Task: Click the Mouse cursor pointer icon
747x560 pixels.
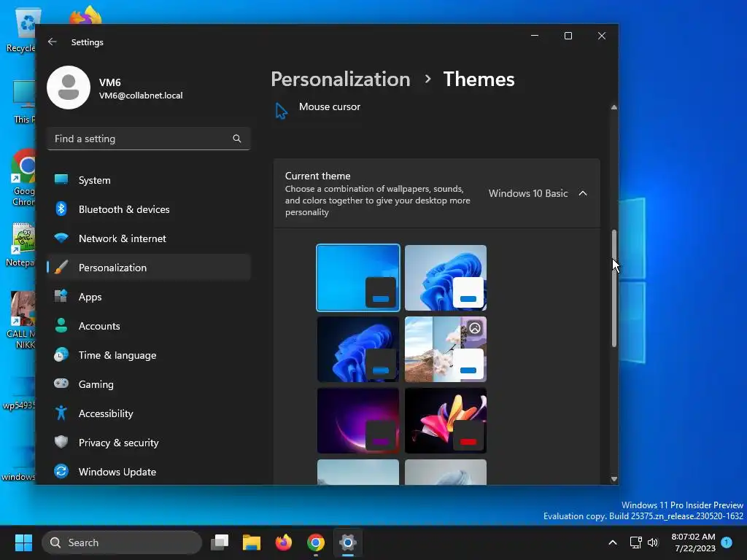Action: pos(282,112)
